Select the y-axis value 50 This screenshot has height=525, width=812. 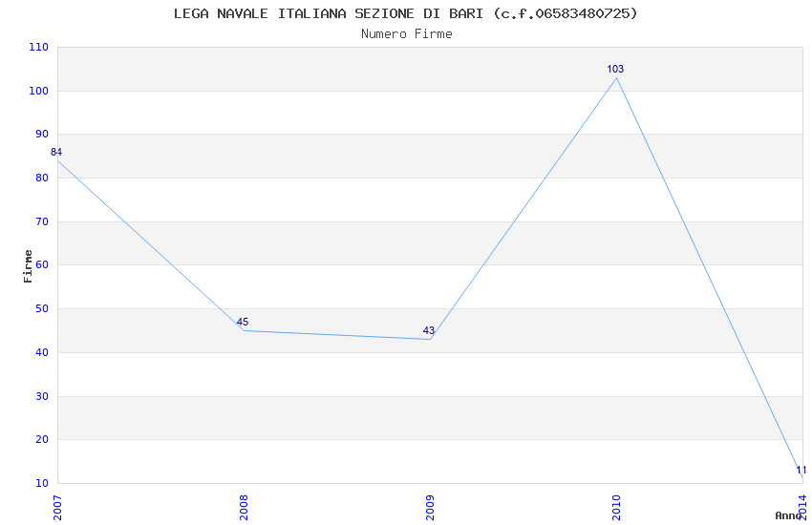(x=42, y=308)
